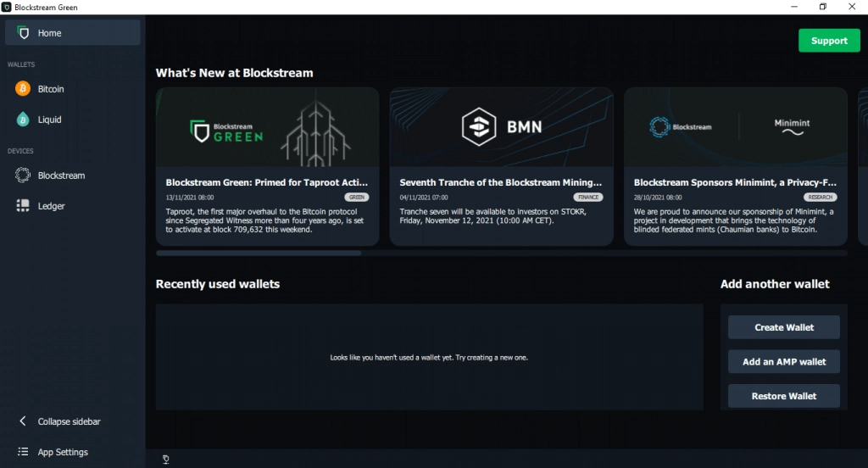Viewport: 868px width, 468px height.
Task: Click the RESEARCH tag badge
Action: click(820, 198)
